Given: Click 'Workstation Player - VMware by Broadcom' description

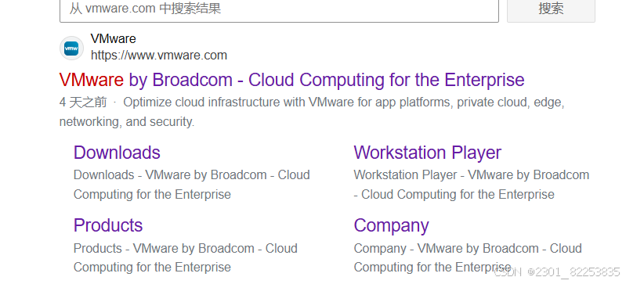Looking at the screenshot, I should click(x=472, y=185).
